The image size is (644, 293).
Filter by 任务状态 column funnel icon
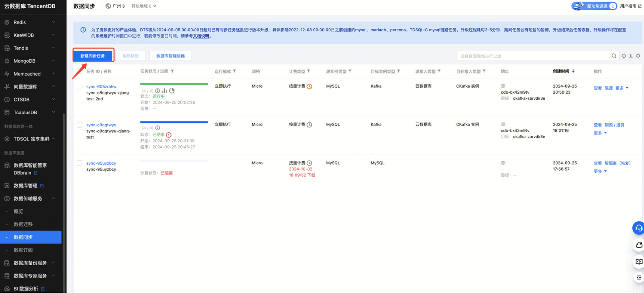tap(172, 71)
